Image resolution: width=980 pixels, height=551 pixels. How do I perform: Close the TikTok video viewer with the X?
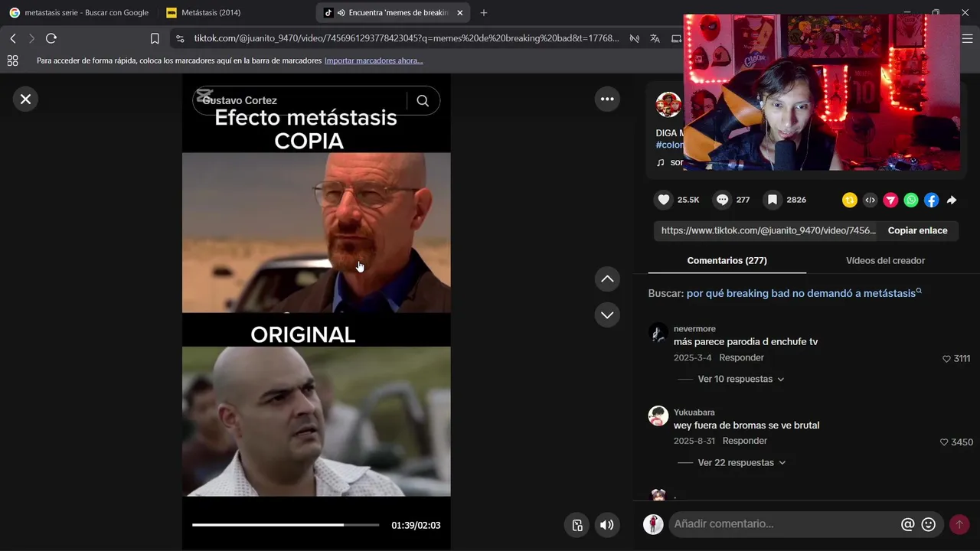tap(25, 99)
